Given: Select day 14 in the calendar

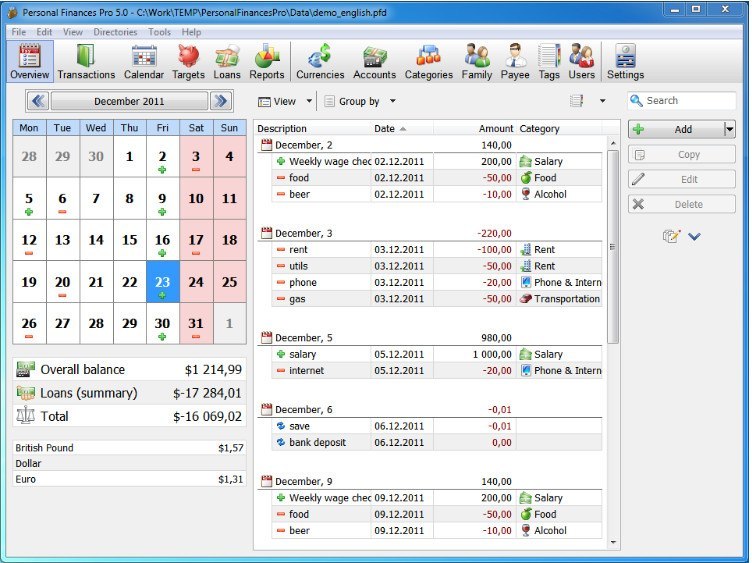Looking at the screenshot, I should tap(96, 240).
